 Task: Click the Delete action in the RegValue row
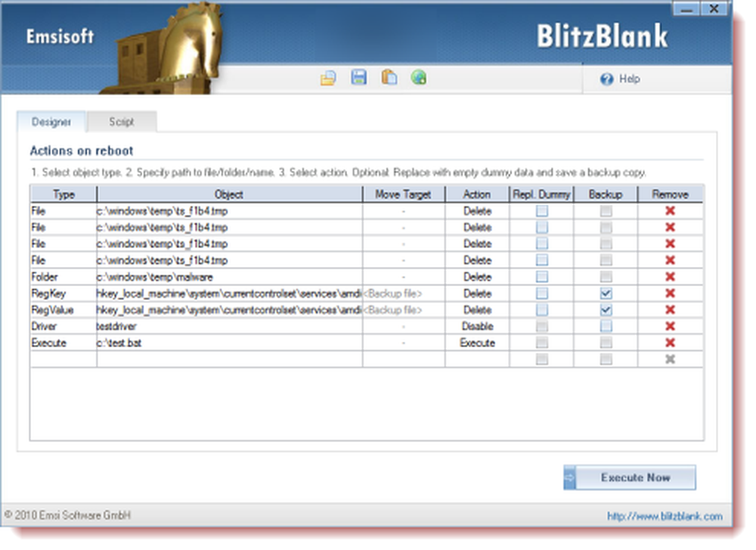click(x=477, y=309)
